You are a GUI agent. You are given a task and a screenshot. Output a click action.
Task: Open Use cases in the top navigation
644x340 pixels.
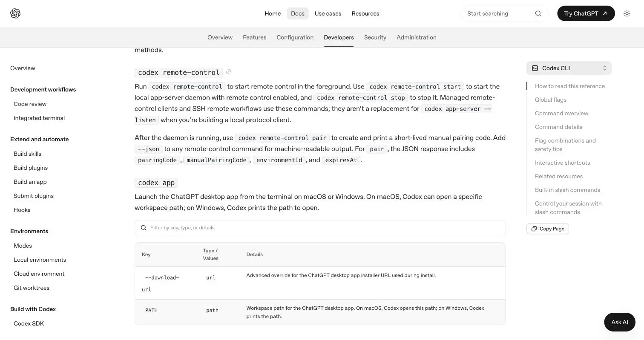tap(328, 14)
